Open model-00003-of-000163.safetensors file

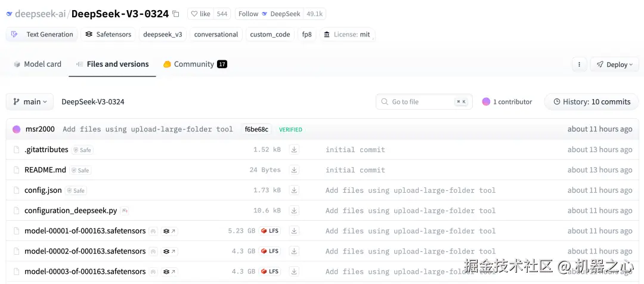click(x=85, y=271)
